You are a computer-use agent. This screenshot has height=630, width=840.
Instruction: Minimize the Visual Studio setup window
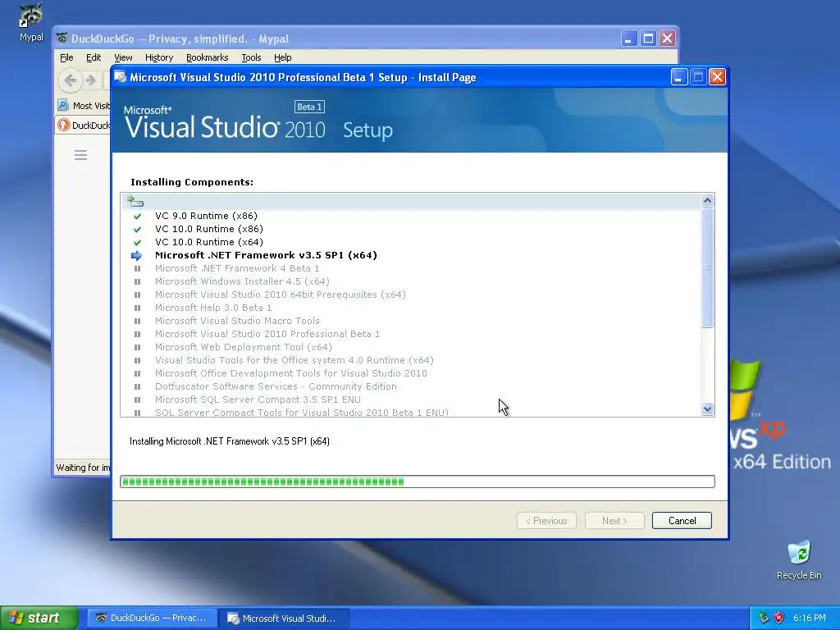pyautogui.click(x=678, y=77)
